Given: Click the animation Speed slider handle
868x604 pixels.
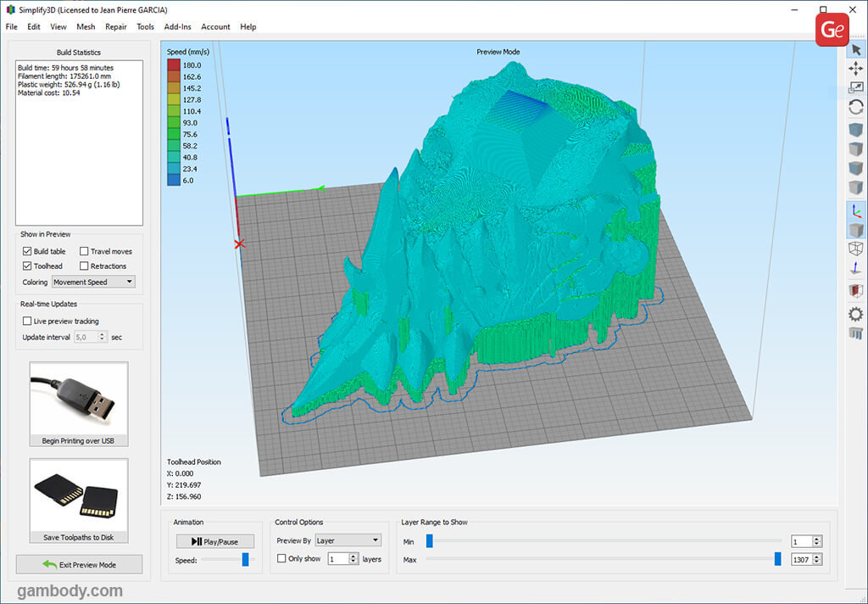Looking at the screenshot, I should coord(246,560).
